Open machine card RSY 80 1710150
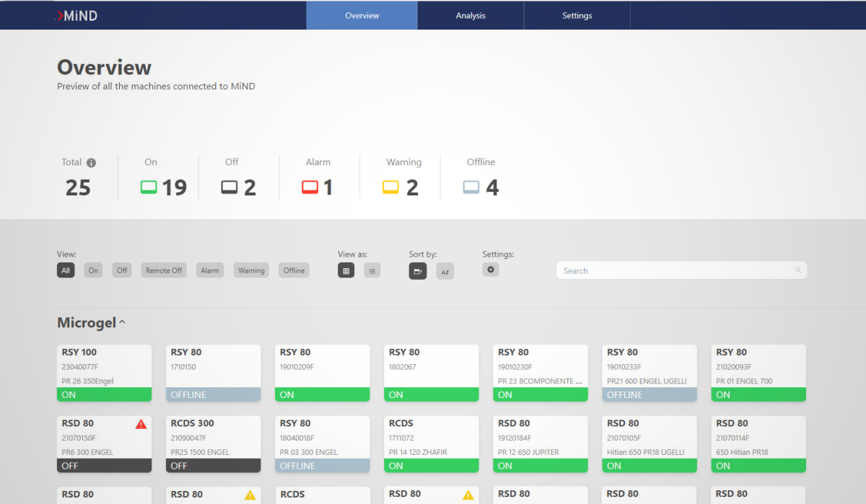Image resolution: width=866 pixels, height=504 pixels. pyautogui.click(x=214, y=373)
